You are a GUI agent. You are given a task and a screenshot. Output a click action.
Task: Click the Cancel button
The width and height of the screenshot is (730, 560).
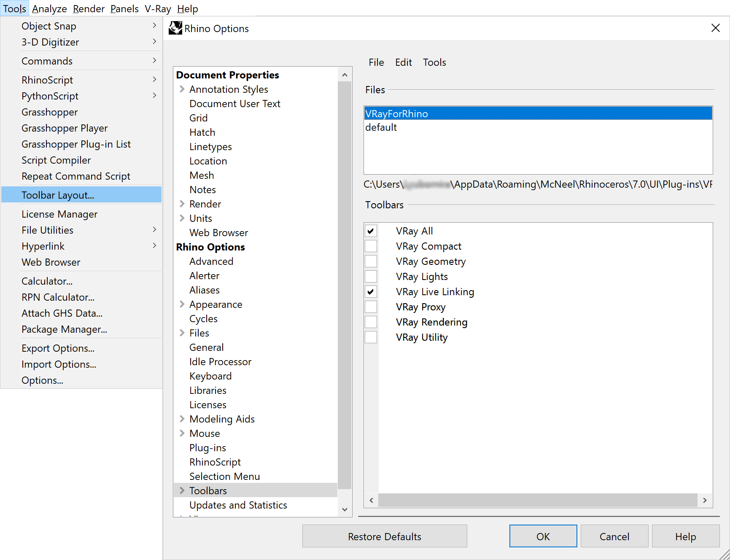point(614,536)
